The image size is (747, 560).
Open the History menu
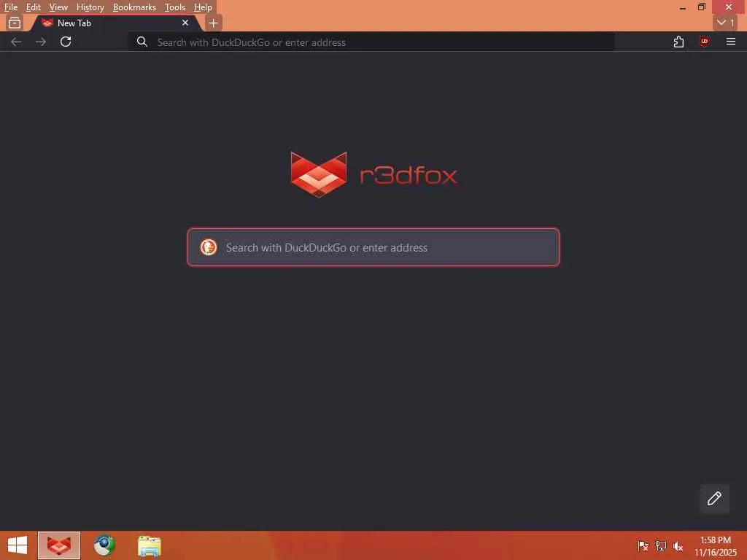click(90, 7)
